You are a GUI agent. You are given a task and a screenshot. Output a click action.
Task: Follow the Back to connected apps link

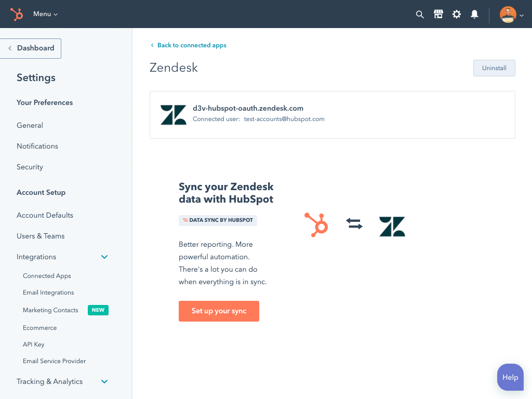[x=188, y=45]
